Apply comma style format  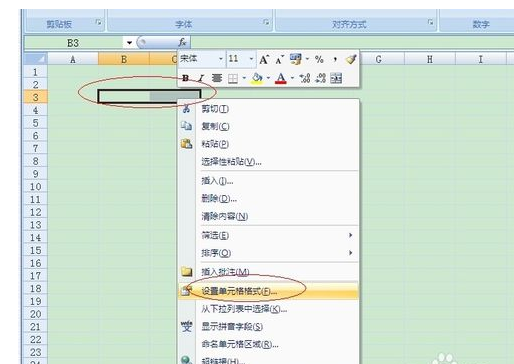[335, 60]
